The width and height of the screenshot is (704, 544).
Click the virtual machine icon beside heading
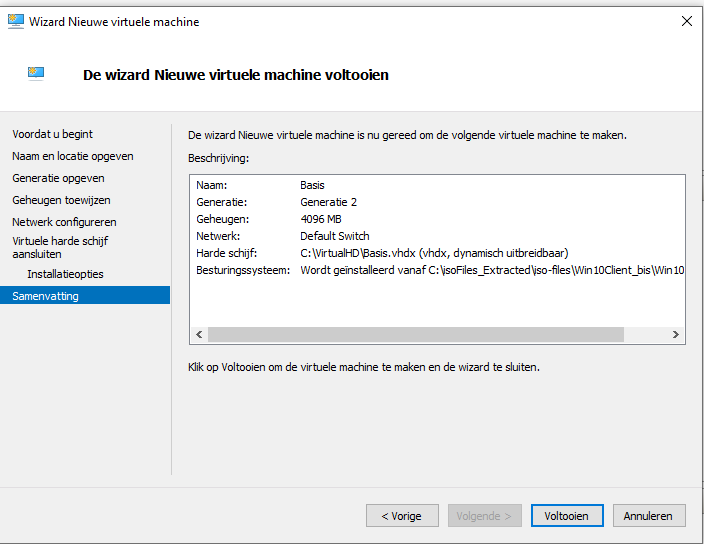pyautogui.click(x=36, y=73)
